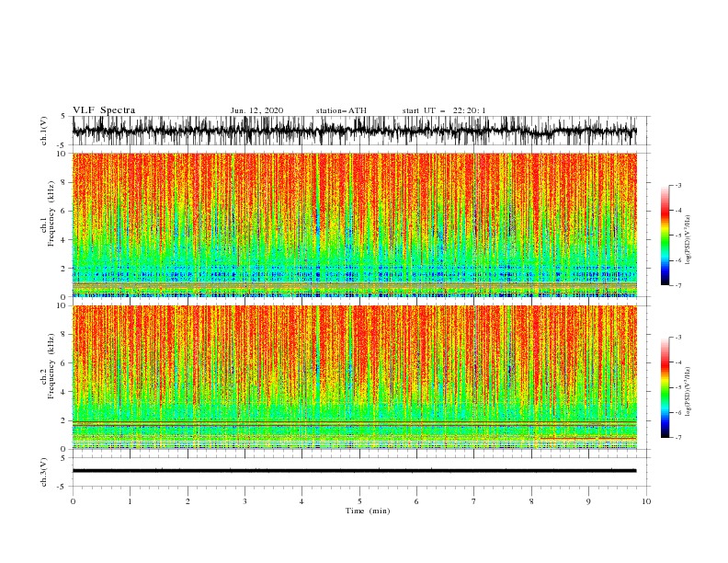
Task: Click the 'station=ATH' label
Action: [341, 110]
